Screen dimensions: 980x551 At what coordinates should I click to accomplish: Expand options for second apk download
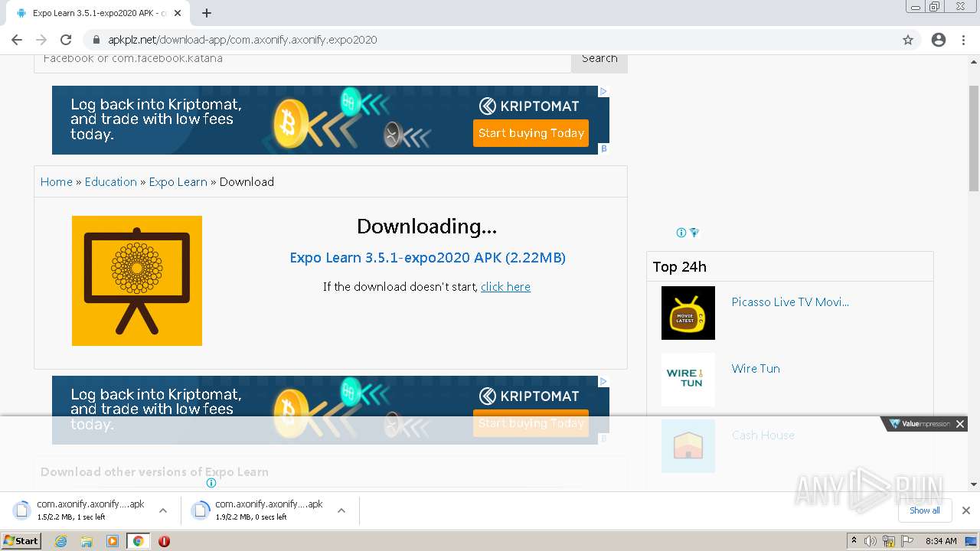click(x=341, y=510)
